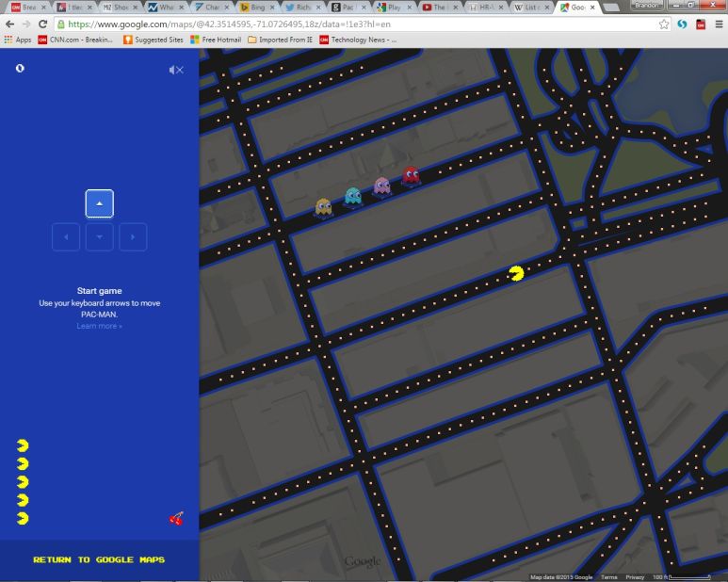
Task: Open the Learn more link
Action: pos(99,326)
